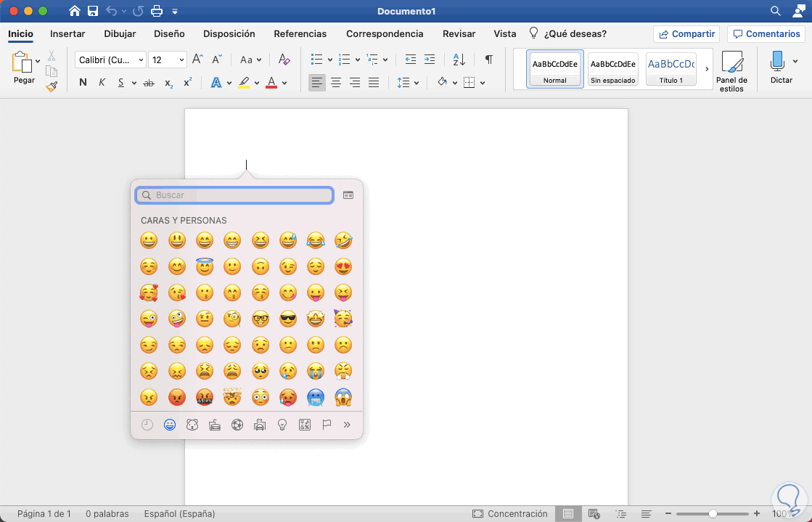Image resolution: width=812 pixels, height=522 pixels.
Task: Toggle strikethrough formatting
Action: click(x=149, y=83)
